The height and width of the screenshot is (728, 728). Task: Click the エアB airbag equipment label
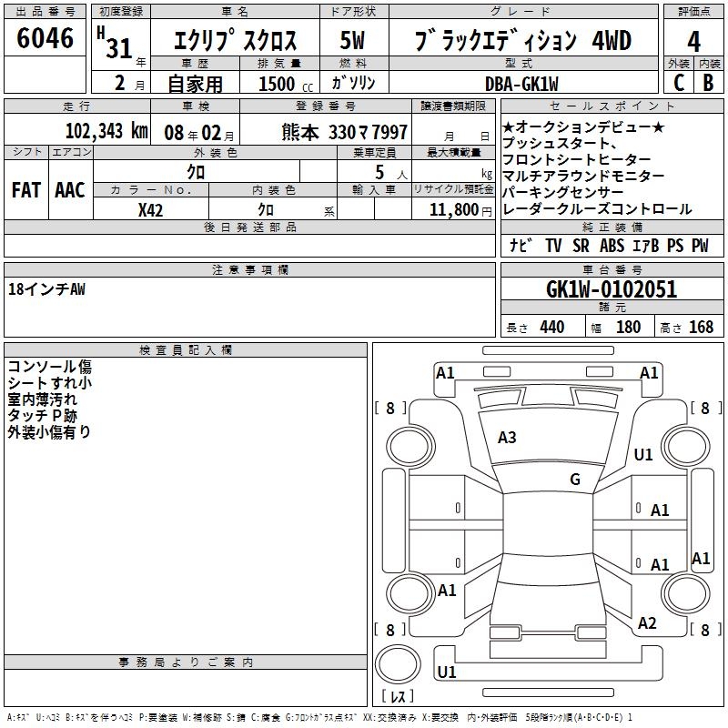645,246
